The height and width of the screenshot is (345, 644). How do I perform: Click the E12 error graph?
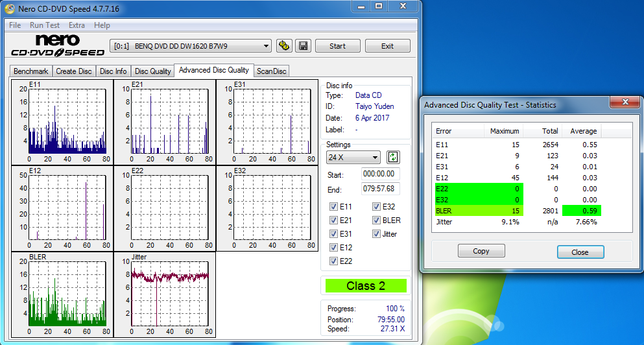pos(62,208)
